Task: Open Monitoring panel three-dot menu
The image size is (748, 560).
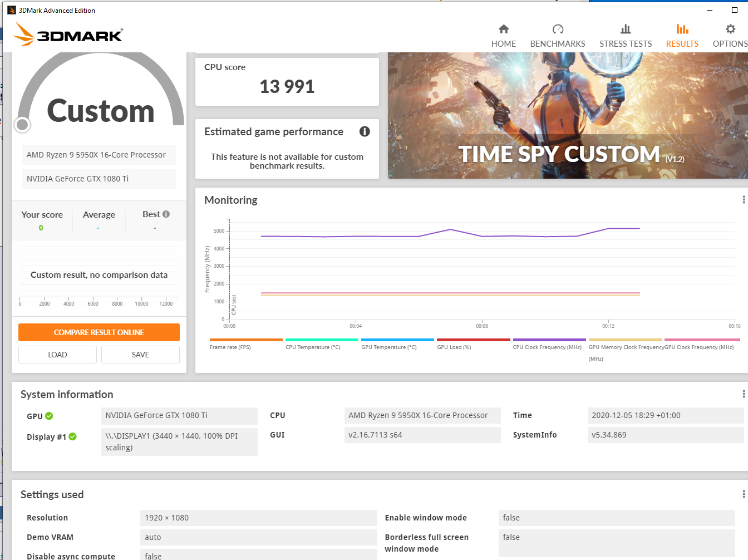Action: click(744, 200)
